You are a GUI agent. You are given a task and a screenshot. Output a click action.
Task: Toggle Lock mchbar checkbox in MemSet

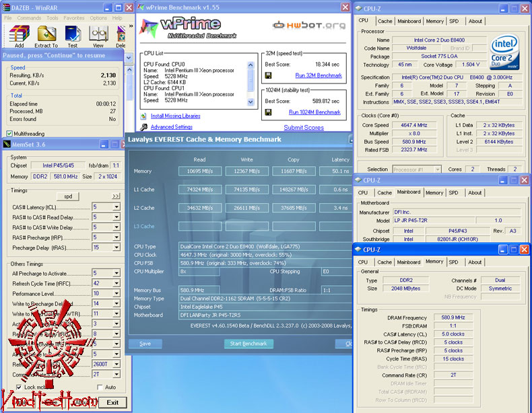[19, 387]
